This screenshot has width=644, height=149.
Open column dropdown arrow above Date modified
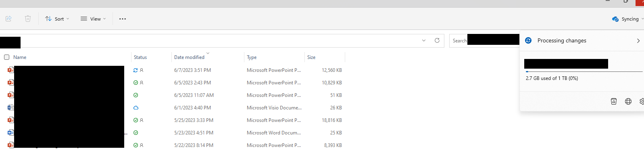pos(208,53)
